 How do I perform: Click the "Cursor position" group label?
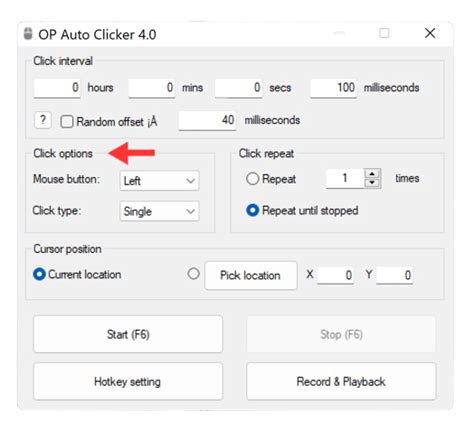[x=67, y=249]
